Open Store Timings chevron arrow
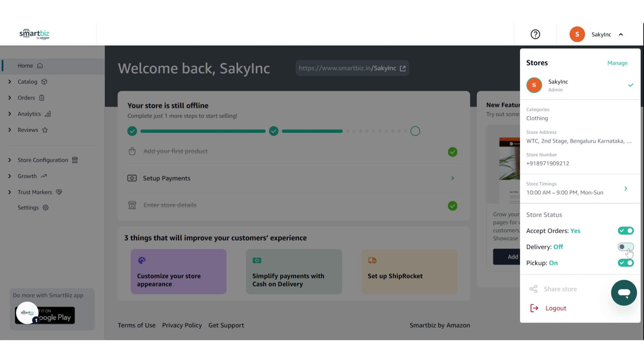The width and height of the screenshot is (644, 362). [626, 188]
